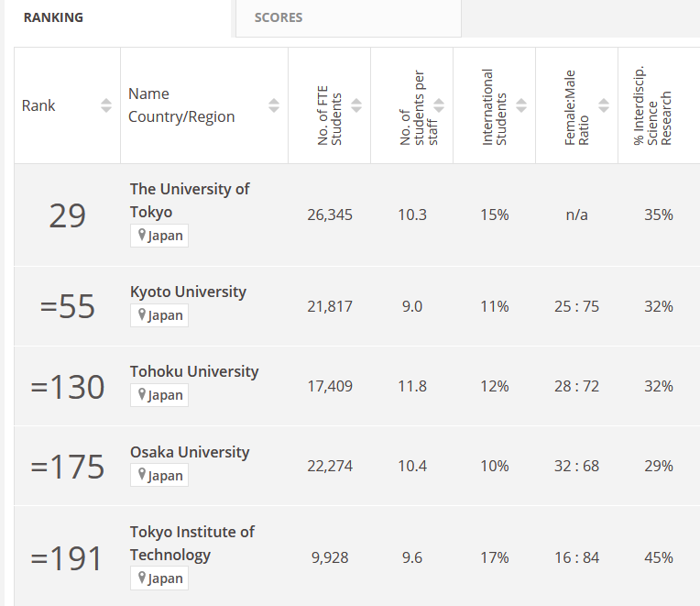Click map pin icon in Tokyo Institute row

[x=142, y=578]
